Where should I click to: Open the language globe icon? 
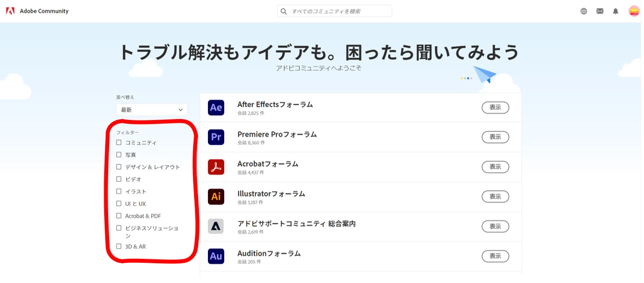point(584,11)
